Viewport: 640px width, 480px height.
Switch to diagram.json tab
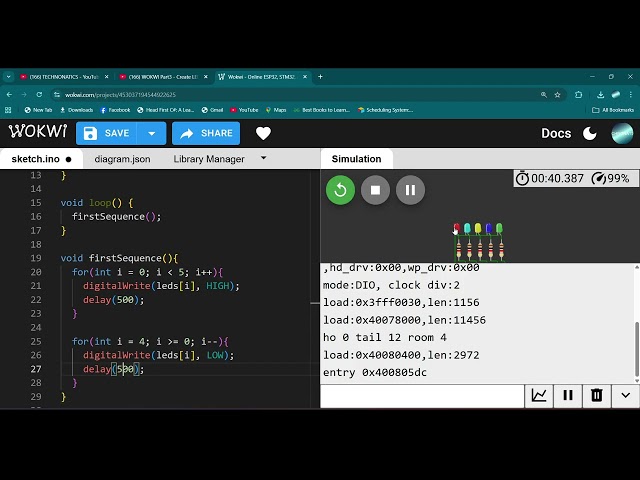coord(122,159)
